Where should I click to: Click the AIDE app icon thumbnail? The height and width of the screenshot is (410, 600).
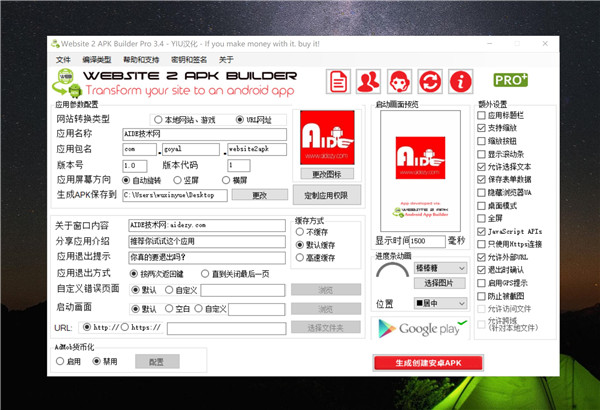pos(327,137)
